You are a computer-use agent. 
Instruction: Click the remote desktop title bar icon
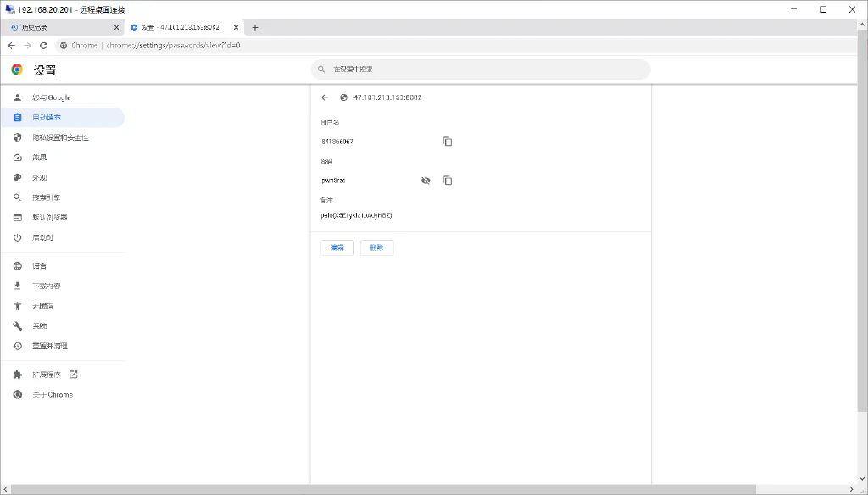[10, 9]
